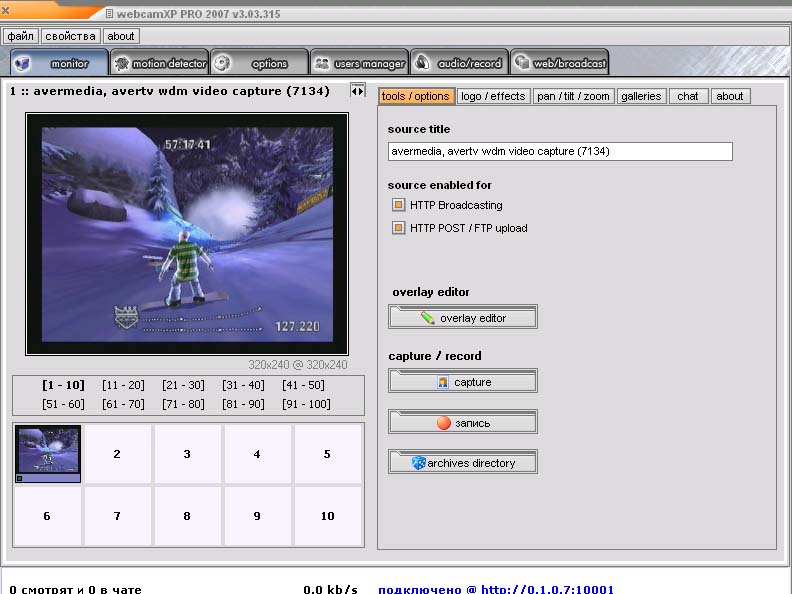The height and width of the screenshot is (594, 792).
Task: Select empty source slot 8
Action: click(187, 516)
